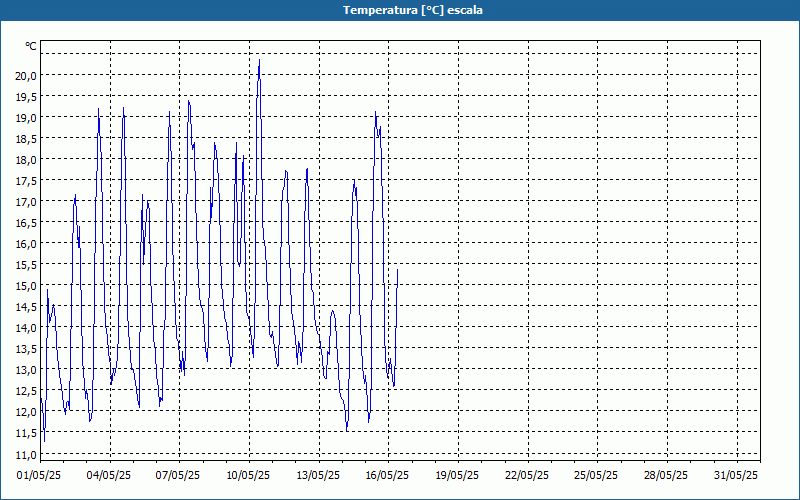The image size is (800, 500).
Task: Select the 19,5 axis value
Action: (x=27, y=97)
